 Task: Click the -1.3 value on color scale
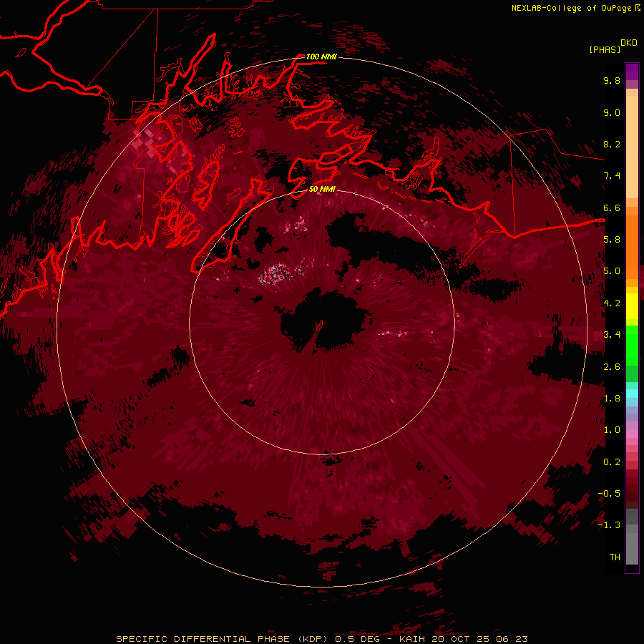(609, 526)
